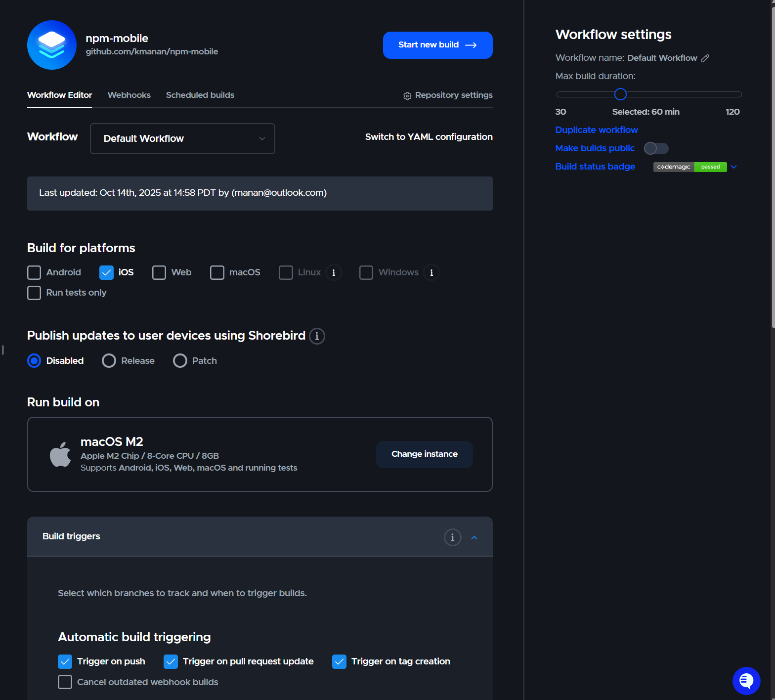
Task: Click the Build triggers info icon
Action: tap(452, 537)
